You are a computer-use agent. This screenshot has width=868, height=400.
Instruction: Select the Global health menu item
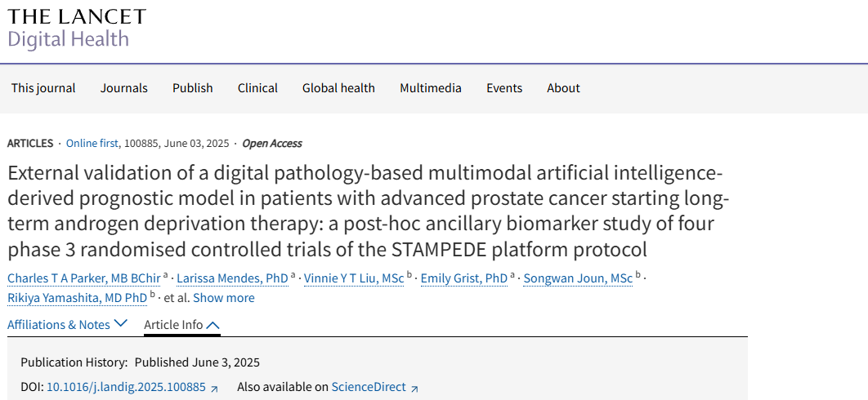point(339,88)
